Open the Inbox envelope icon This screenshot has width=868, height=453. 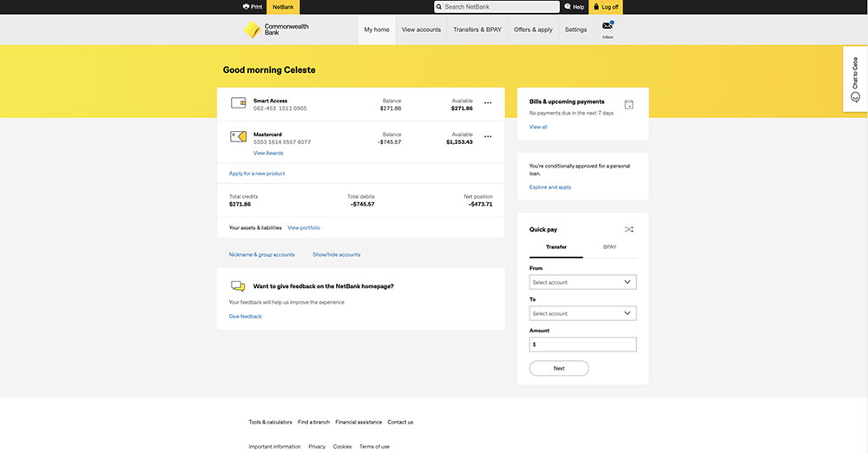[608, 25]
